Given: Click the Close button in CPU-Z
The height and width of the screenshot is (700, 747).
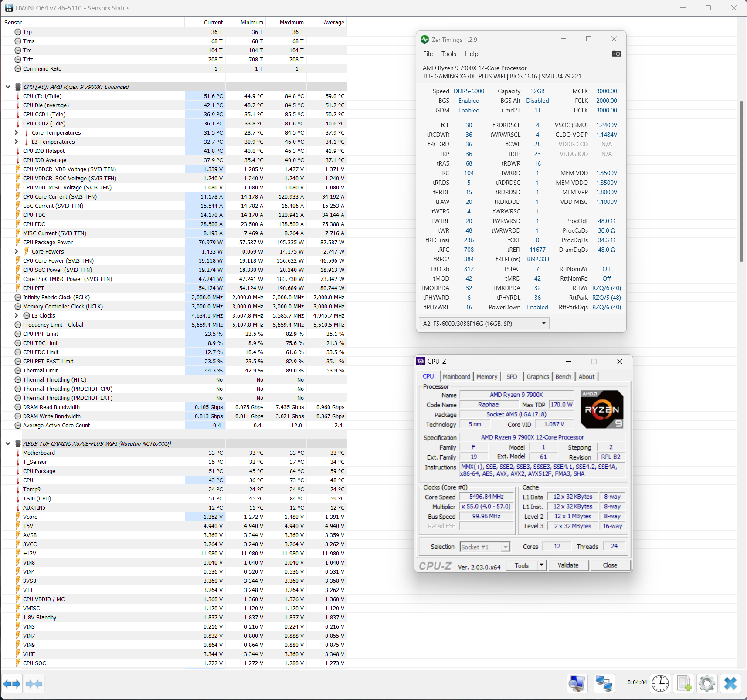Looking at the screenshot, I should point(610,565).
